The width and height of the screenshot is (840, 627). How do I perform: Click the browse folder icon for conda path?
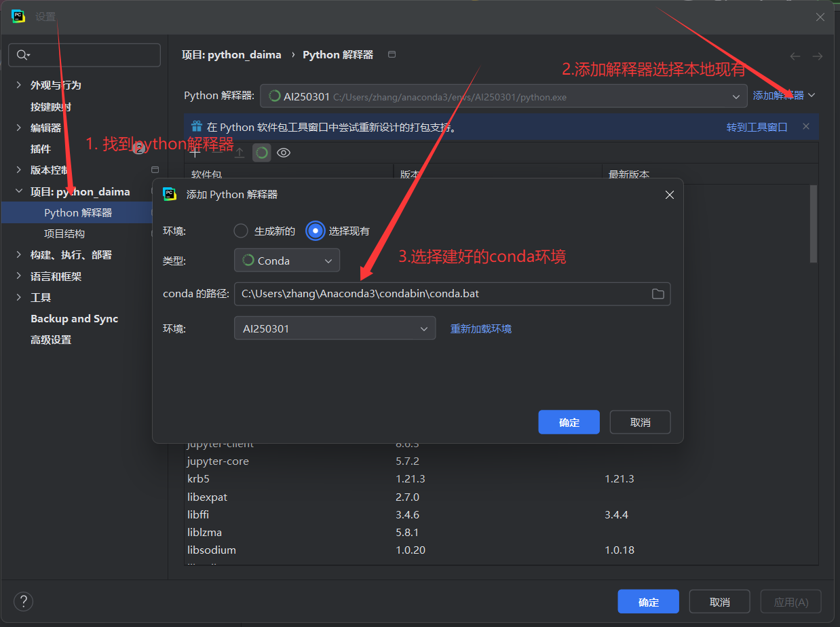657,294
